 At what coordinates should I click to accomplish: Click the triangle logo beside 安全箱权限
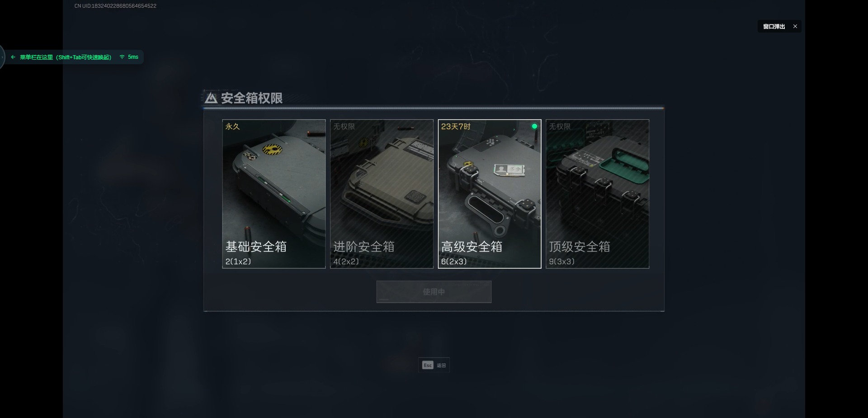point(211,98)
